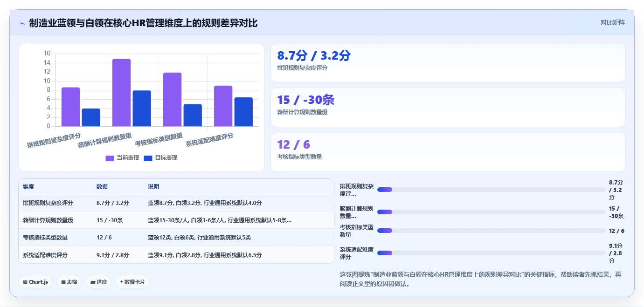Click progress value 12 / 6
The image size is (644, 307).
tap(616, 231)
